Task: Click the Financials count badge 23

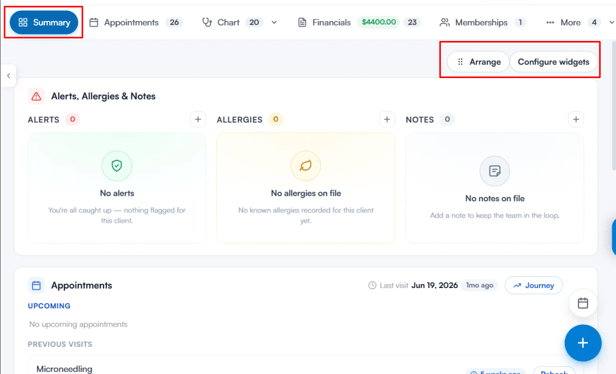Action: pyautogui.click(x=412, y=22)
